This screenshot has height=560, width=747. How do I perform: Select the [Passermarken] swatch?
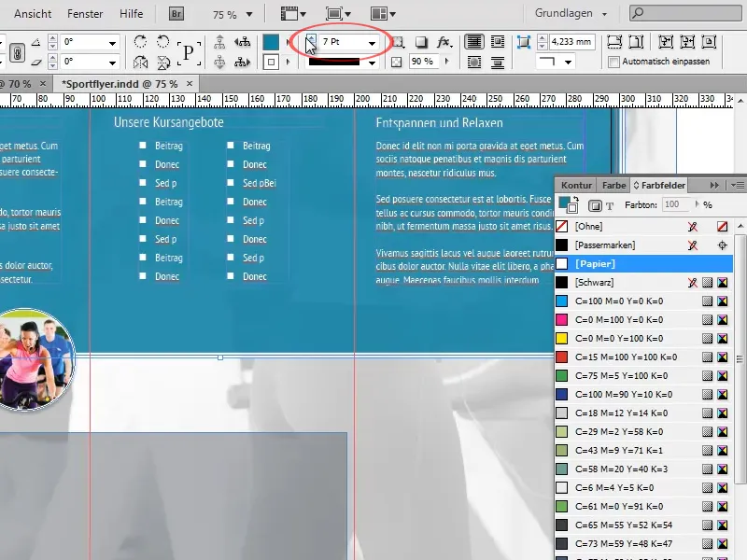[643, 245]
